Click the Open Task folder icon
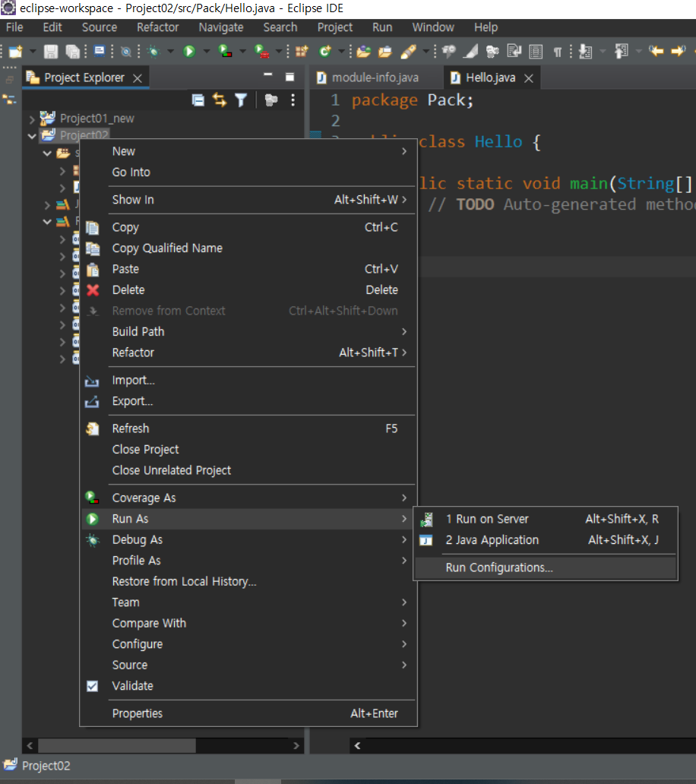 click(x=385, y=51)
